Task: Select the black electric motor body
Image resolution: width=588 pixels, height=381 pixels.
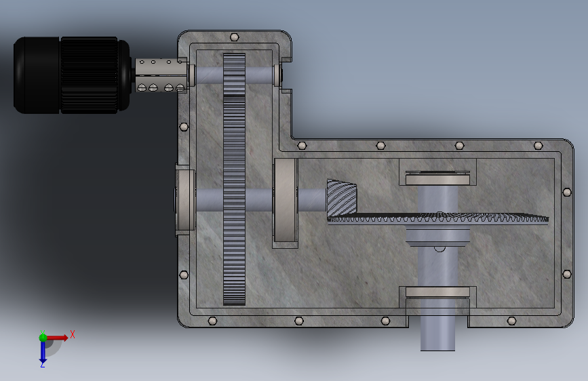Action: pos(72,75)
